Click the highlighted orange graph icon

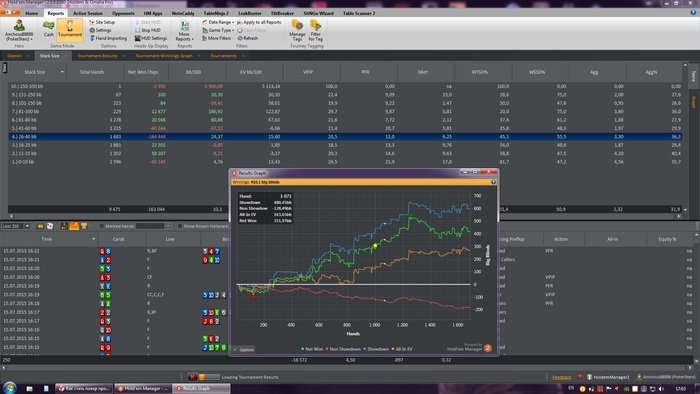click(74, 226)
